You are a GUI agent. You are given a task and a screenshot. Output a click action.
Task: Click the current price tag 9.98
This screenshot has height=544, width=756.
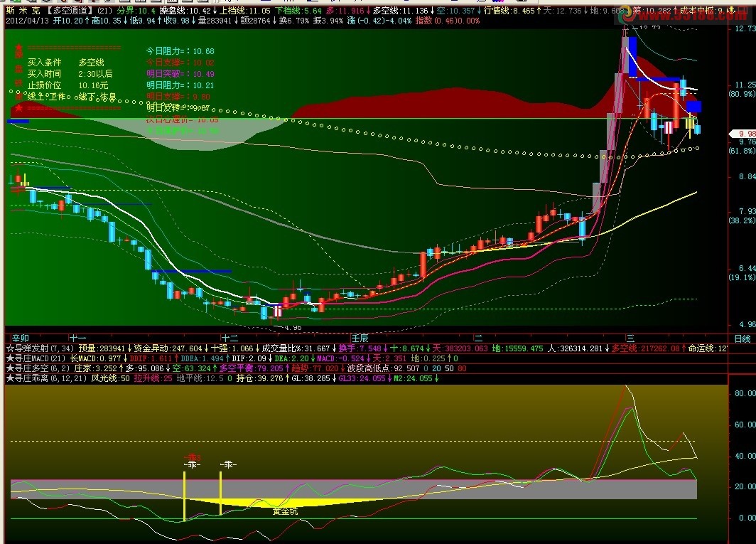coord(745,134)
